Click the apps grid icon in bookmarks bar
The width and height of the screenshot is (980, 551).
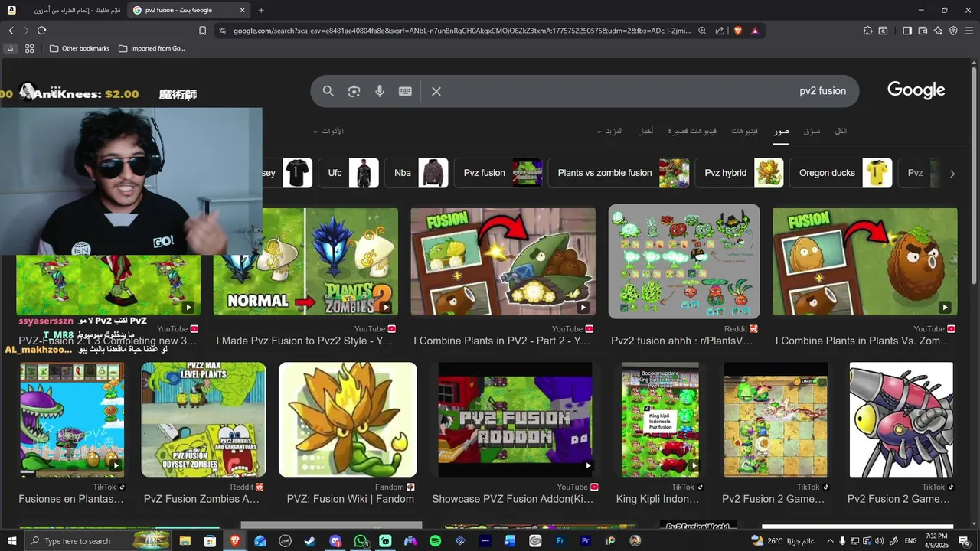[29, 48]
